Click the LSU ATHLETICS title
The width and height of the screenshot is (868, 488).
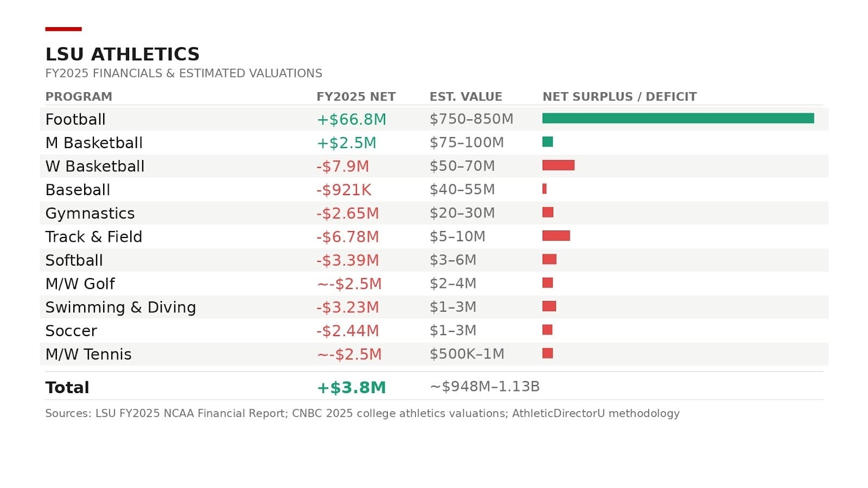(x=123, y=54)
